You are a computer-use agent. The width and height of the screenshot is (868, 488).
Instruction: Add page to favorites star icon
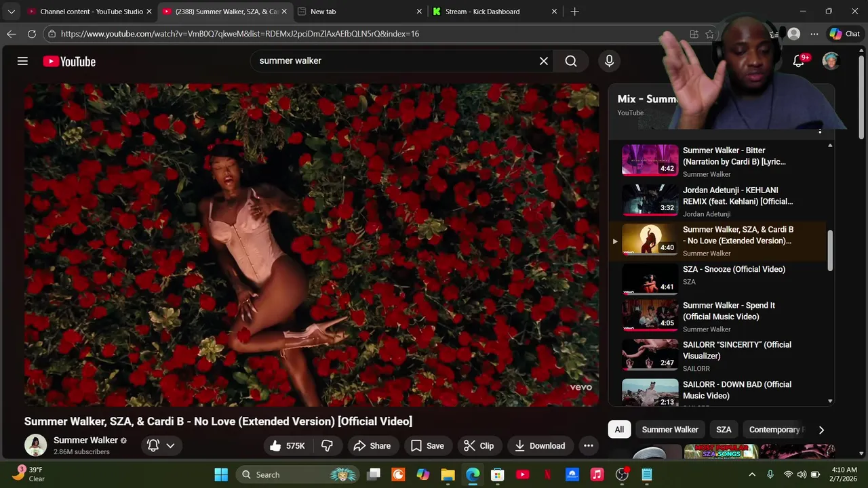709,34
